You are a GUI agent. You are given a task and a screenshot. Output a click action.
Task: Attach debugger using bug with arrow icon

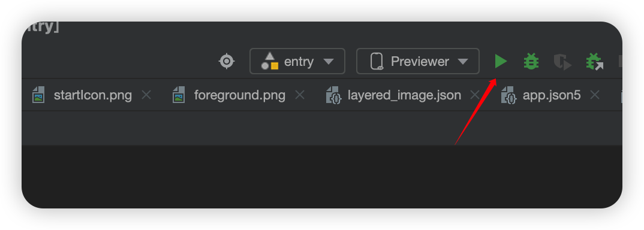pyautogui.click(x=595, y=62)
